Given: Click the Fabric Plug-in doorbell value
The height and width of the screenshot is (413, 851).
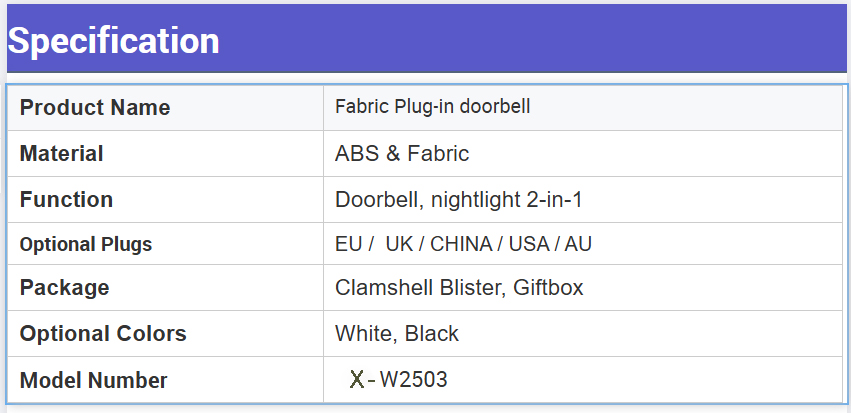Looking at the screenshot, I should (x=433, y=106).
